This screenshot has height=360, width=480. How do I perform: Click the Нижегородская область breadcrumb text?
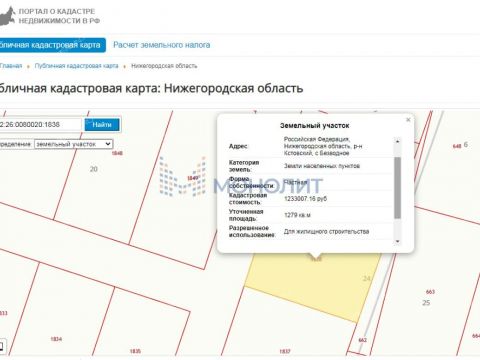pos(164,66)
